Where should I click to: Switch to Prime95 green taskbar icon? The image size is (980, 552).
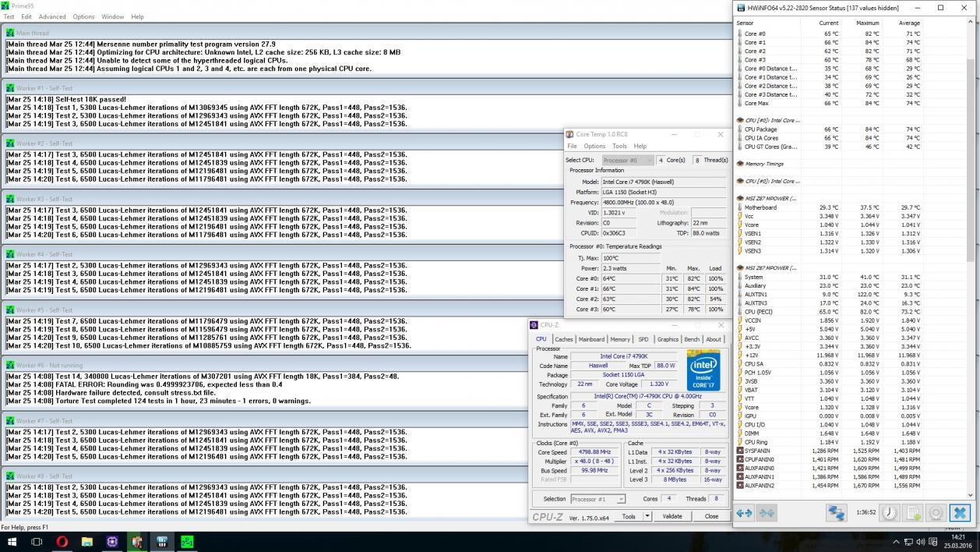[187, 542]
